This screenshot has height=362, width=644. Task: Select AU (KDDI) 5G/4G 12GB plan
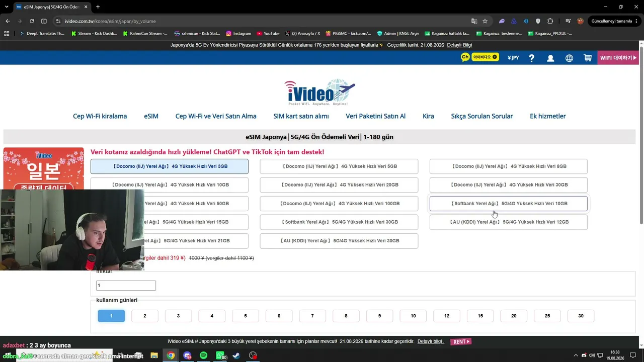(509, 222)
